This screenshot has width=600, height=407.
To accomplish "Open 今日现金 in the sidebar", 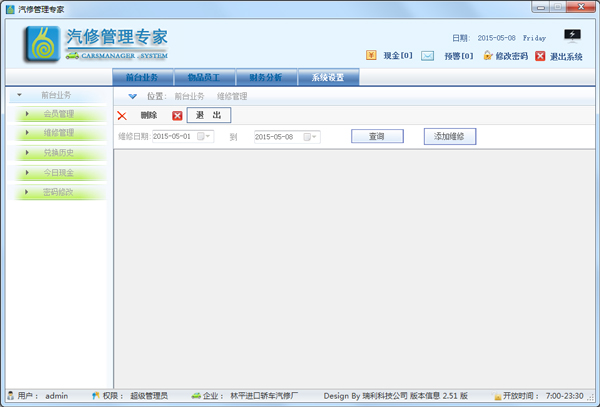I will [x=59, y=173].
